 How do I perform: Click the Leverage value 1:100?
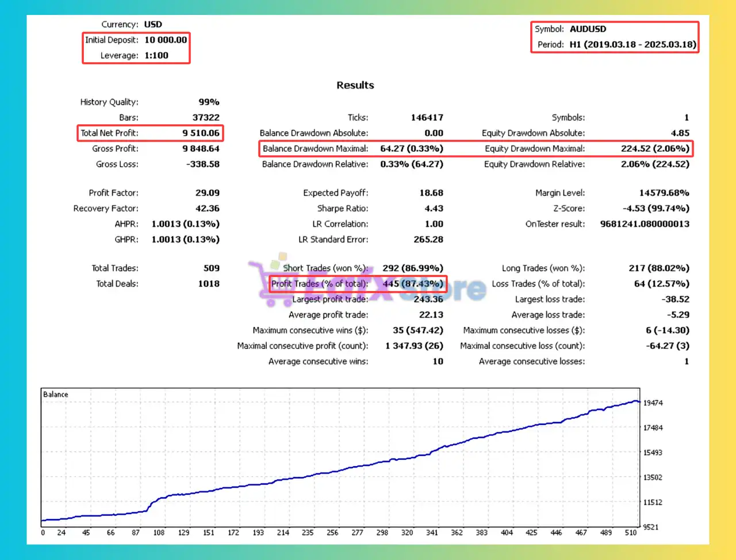[156, 55]
